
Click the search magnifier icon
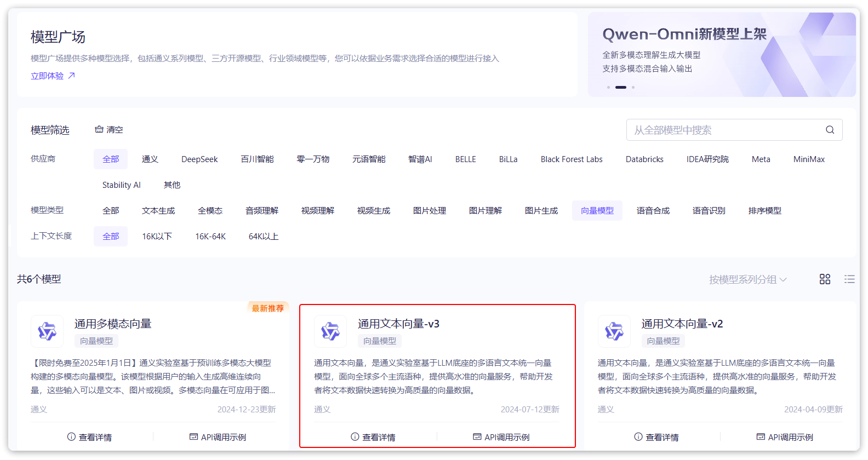830,130
